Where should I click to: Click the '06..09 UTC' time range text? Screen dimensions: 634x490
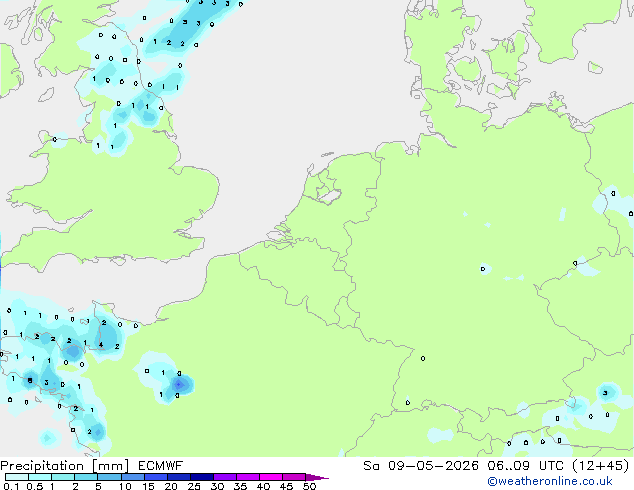(x=526, y=466)
